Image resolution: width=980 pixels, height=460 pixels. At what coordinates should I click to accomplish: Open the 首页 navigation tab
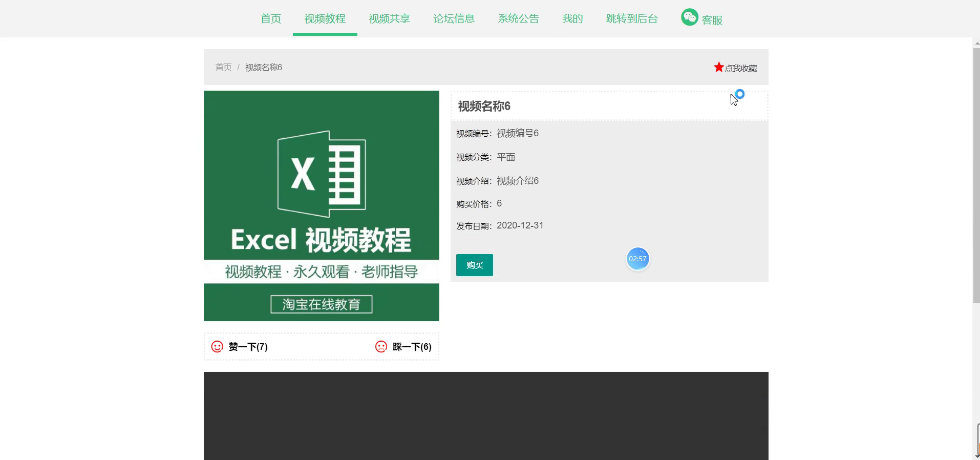(x=270, y=19)
